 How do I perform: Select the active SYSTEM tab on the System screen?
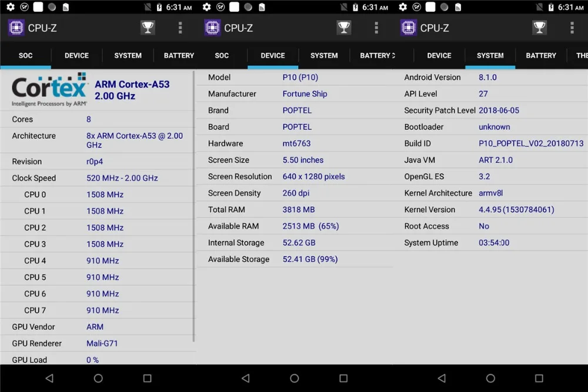[x=490, y=55]
